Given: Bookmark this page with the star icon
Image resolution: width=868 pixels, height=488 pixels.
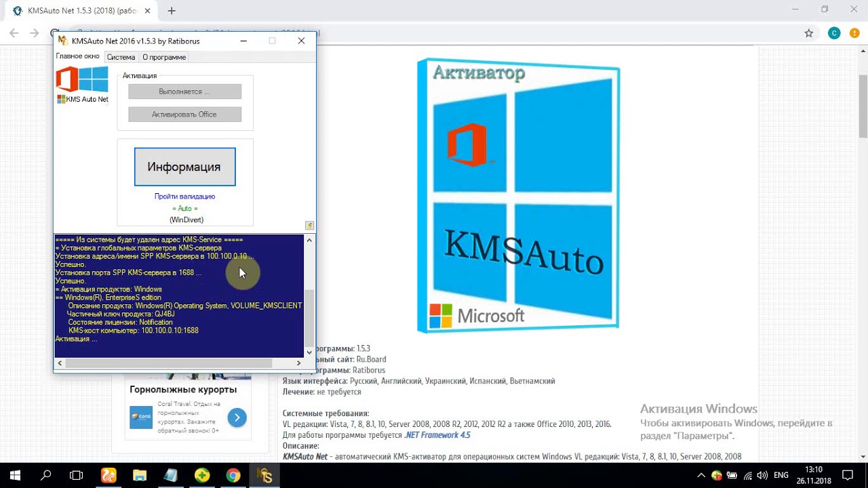Looking at the screenshot, I should [x=808, y=33].
